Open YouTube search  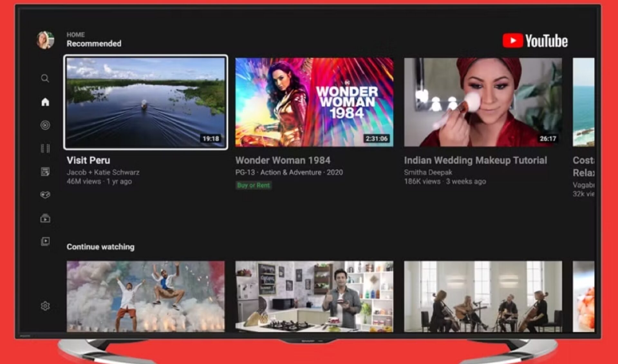tap(45, 78)
